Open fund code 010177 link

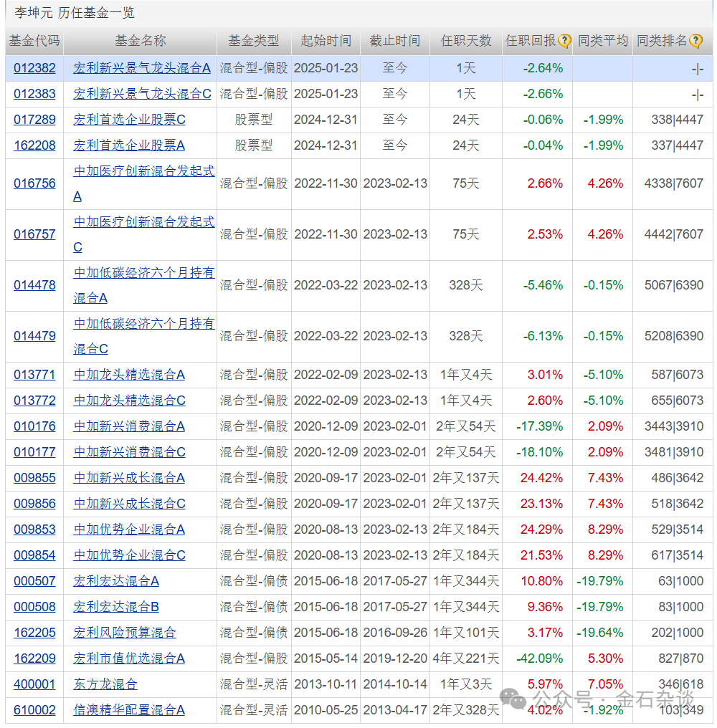35,452
